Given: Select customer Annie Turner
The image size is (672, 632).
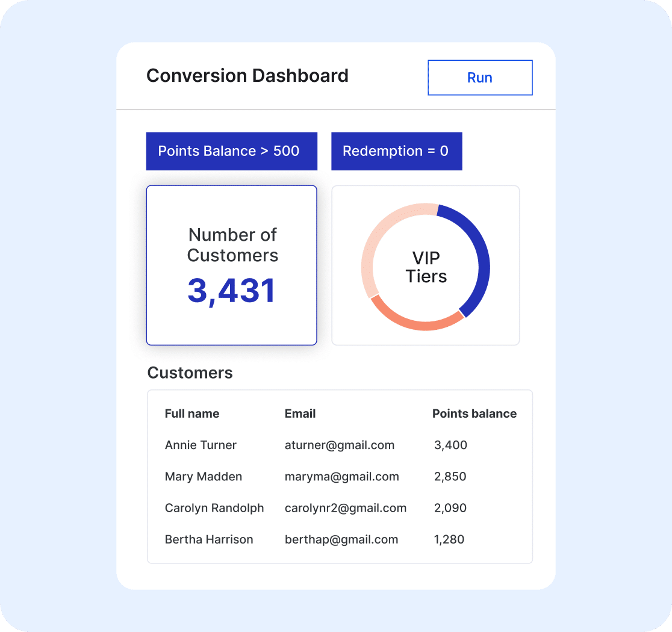Looking at the screenshot, I should pyautogui.click(x=201, y=445).
